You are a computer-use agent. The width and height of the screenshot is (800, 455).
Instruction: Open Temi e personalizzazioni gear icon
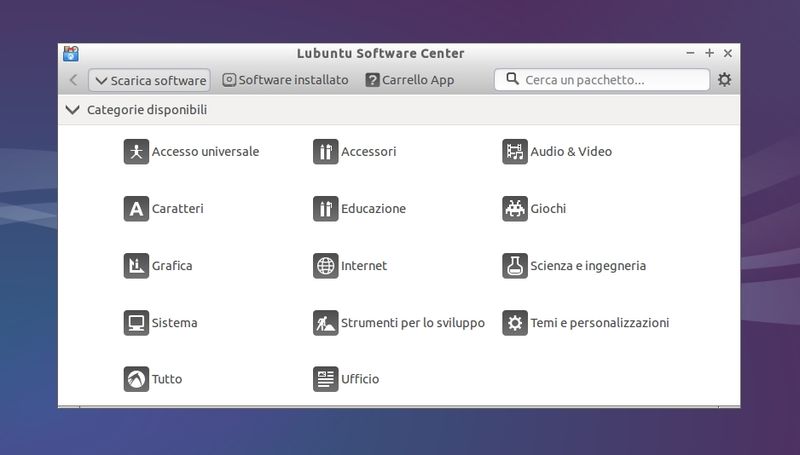tap(515, 323)
